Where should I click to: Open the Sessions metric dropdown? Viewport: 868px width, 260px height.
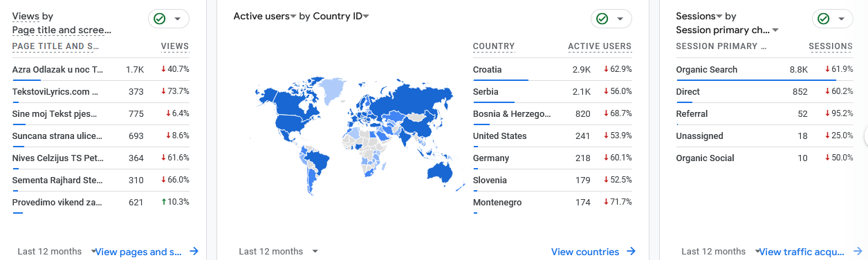pyautogui.click(x=699, y=16)
